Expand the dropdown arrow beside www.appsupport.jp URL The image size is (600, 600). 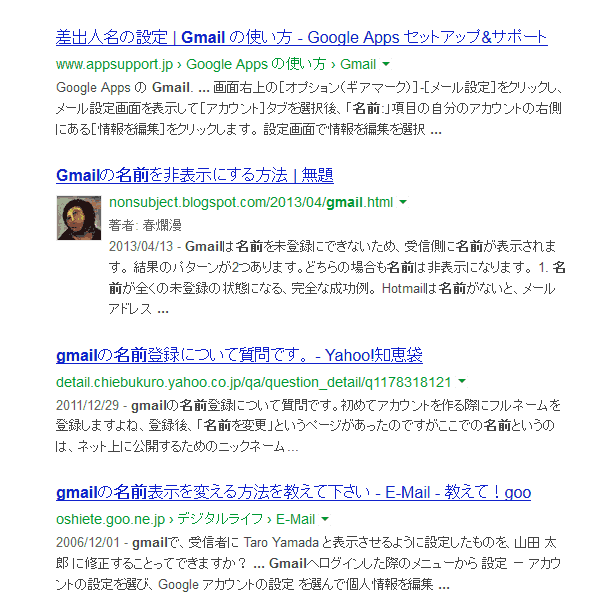click(x=386, y=64)
